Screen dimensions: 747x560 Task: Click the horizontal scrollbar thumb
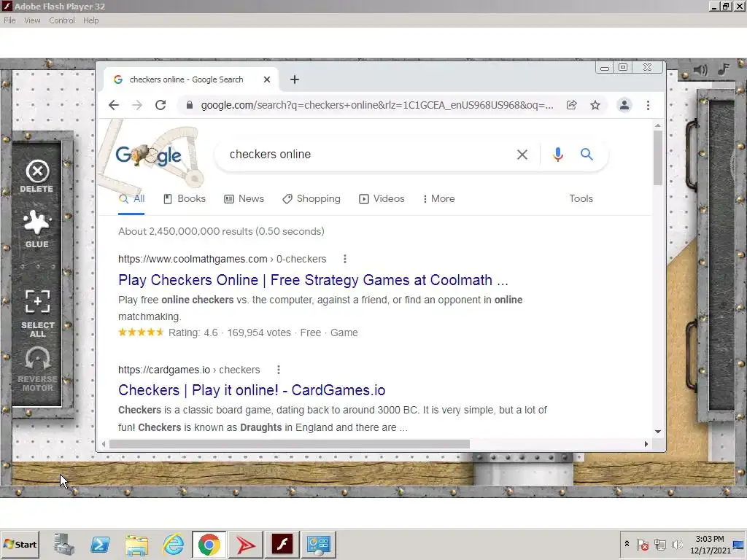pos(289,444)
